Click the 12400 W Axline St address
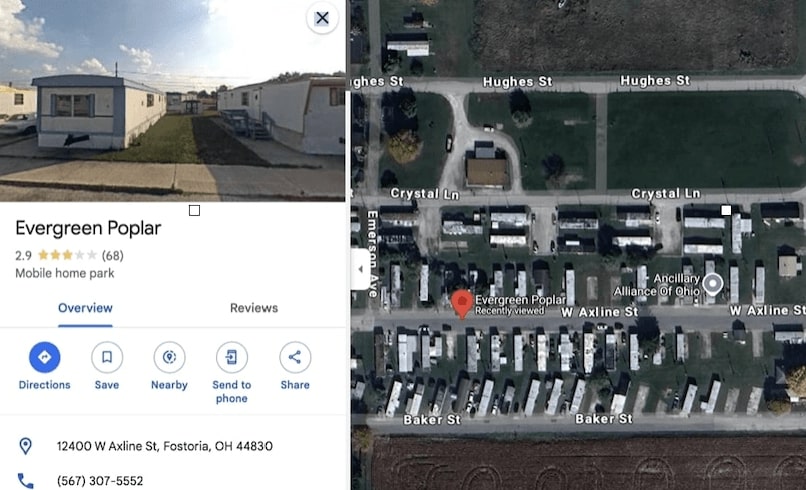Viewport: 806px width, 490px height. pyautogui.click(x=164, y=446)
